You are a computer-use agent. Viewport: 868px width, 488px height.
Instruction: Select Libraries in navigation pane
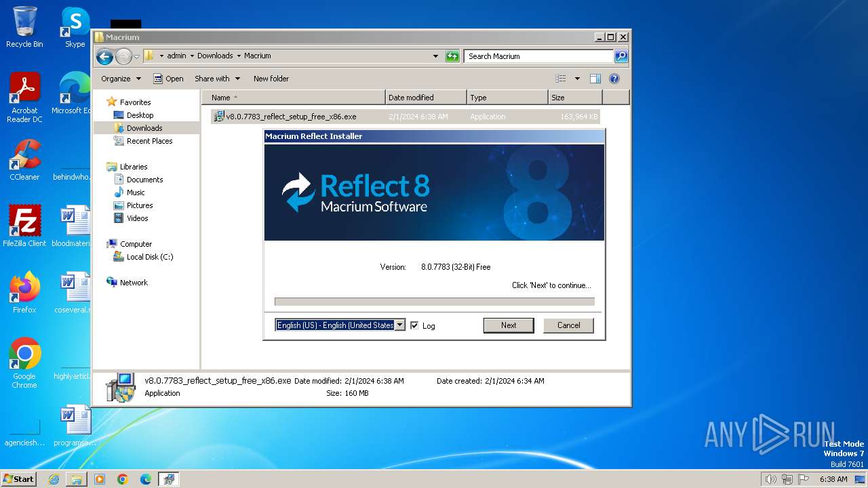click(134, 167)
